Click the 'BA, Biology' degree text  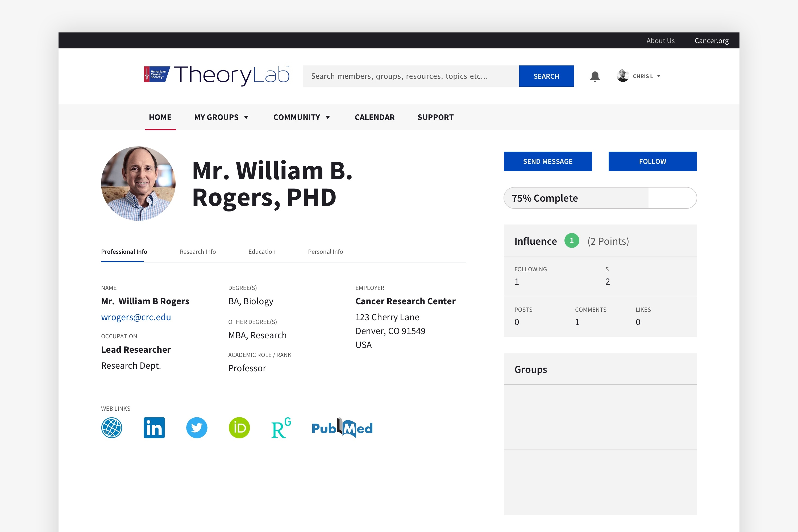coord(251,301)
